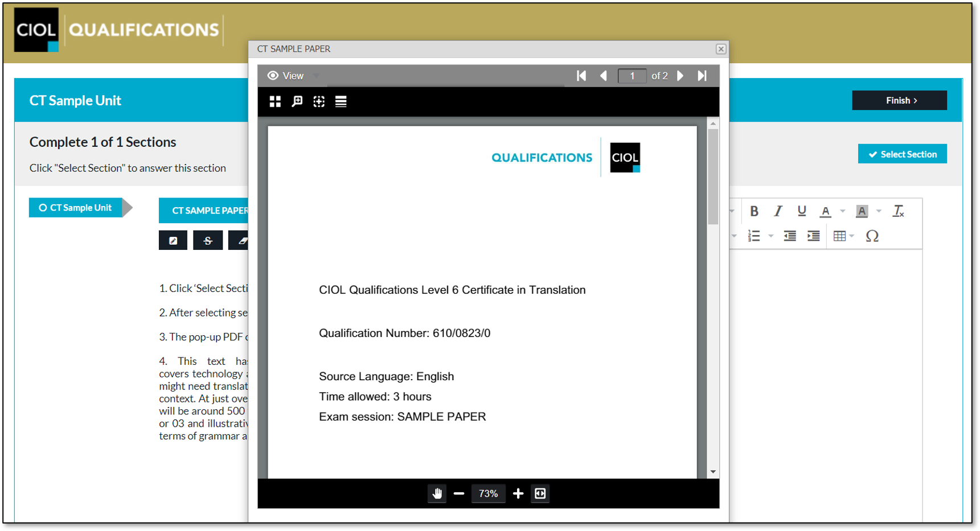Increase indent in the editor

tap(814, 236)
